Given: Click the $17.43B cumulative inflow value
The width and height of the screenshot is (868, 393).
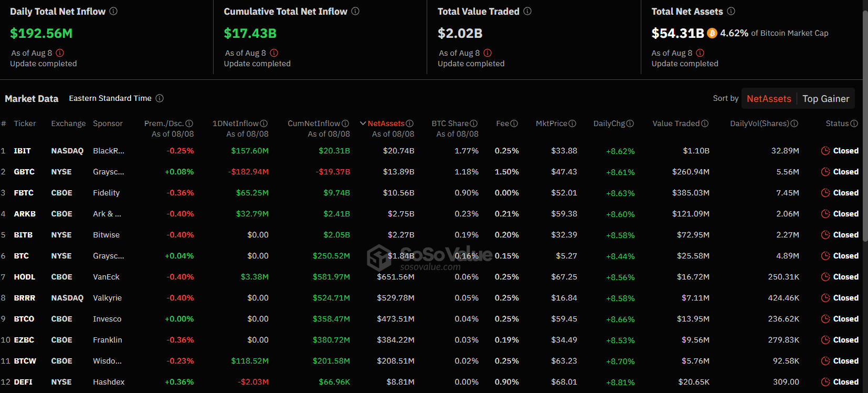Looking at the screenshot, I should 250,33.
